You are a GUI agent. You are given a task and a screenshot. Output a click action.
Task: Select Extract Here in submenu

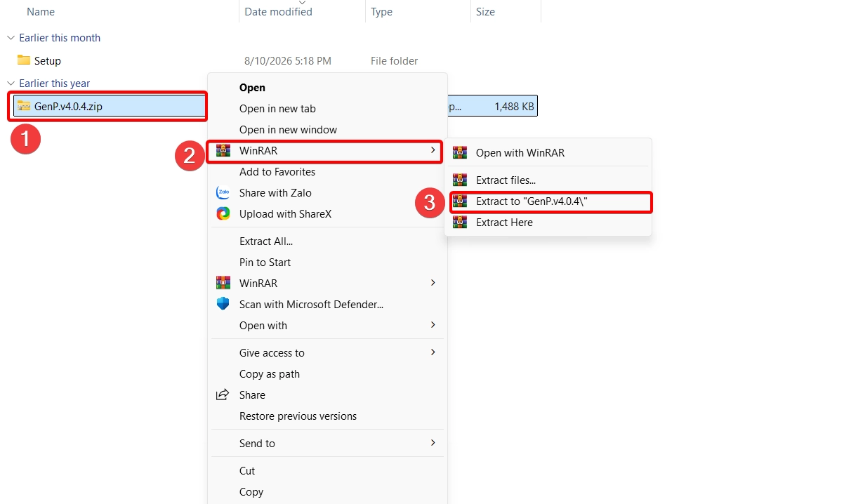click(x=504, y=223)
